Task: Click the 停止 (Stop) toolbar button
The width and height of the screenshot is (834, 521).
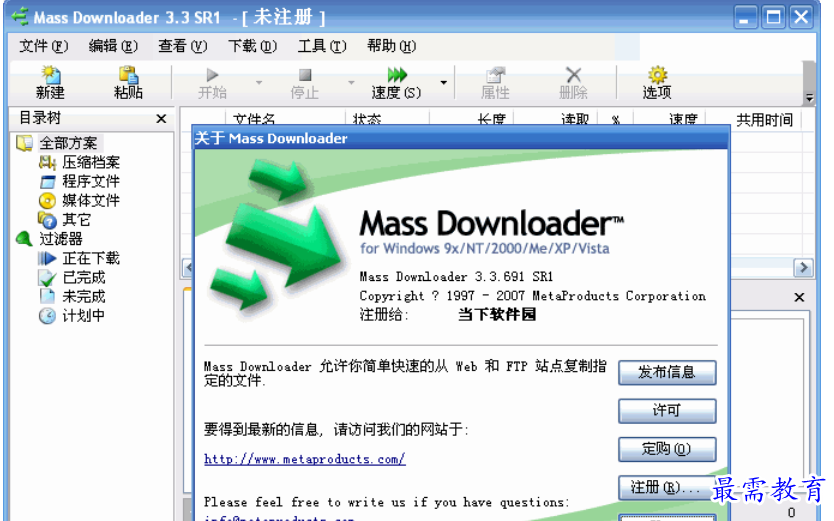Action: pos(304,82)
